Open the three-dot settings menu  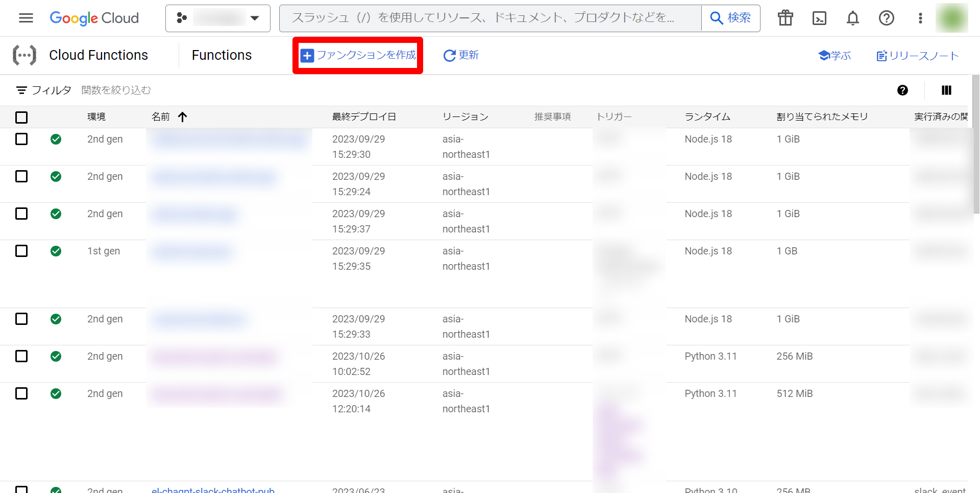click(920, 18)
